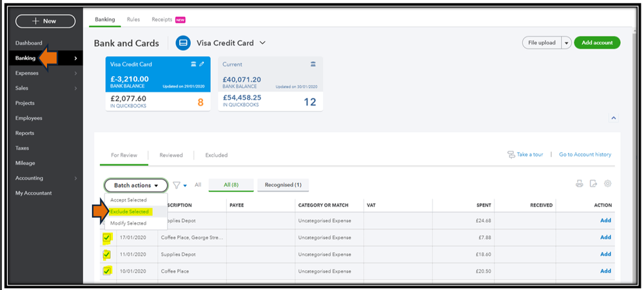Expand the Banking sidebar submenu arrow
The height and width of the screenshot is (290, 644).
coord(75,59)
